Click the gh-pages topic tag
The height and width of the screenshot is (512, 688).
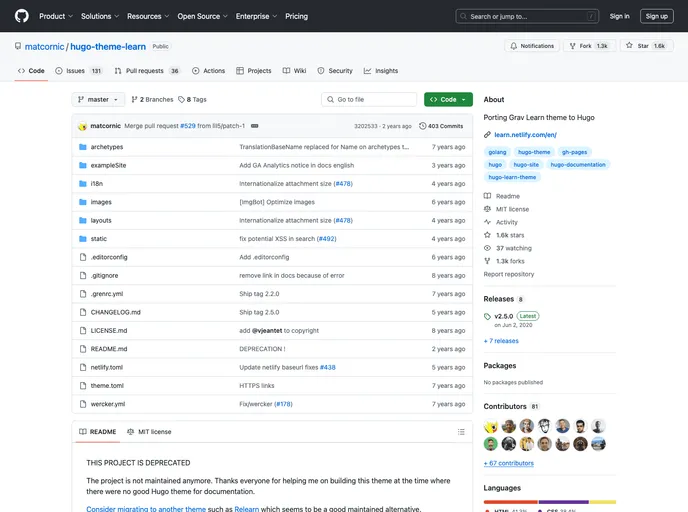pyautogui.click(x=574, y=152)
